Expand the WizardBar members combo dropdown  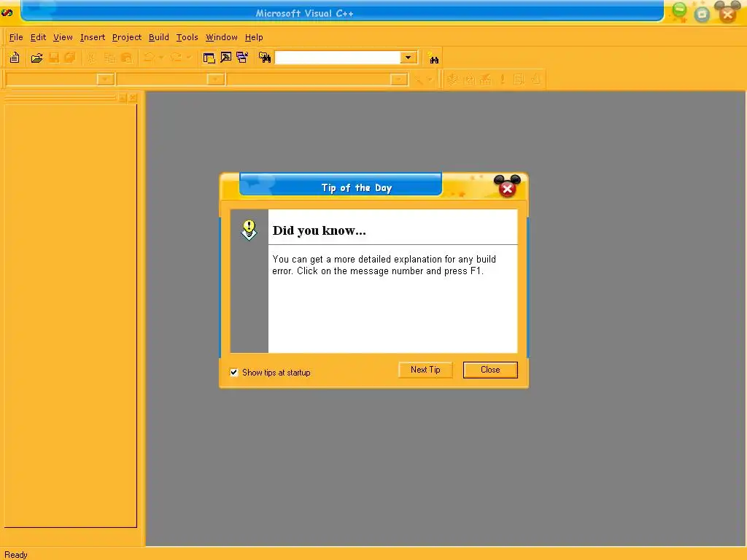399,79
